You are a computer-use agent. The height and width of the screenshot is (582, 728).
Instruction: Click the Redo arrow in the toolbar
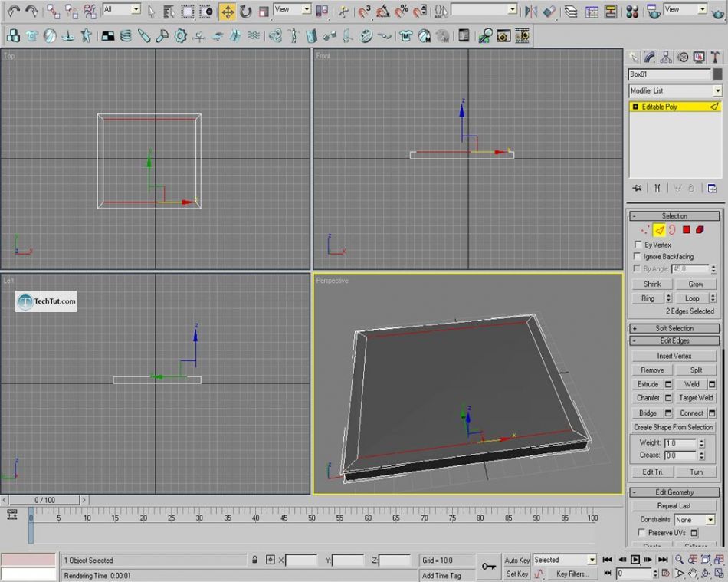[x=31, y=11]
